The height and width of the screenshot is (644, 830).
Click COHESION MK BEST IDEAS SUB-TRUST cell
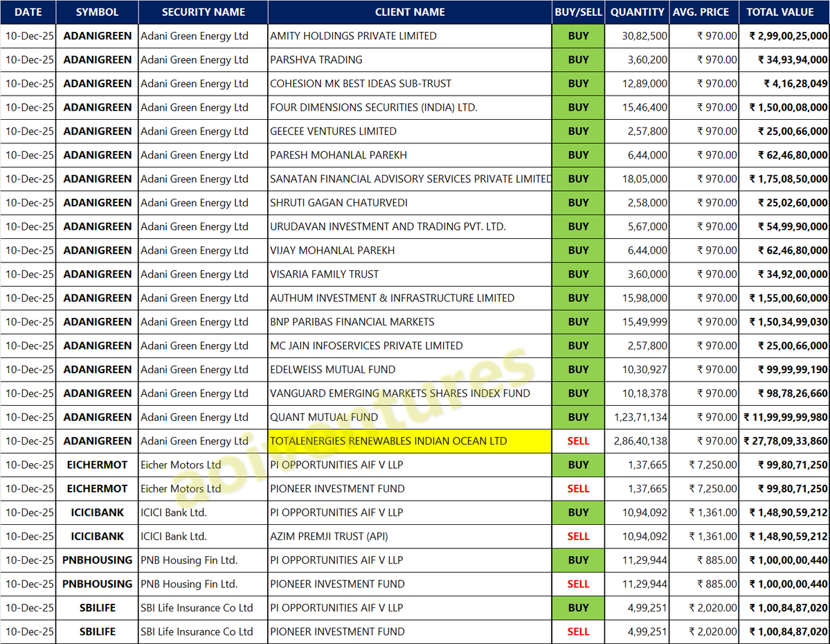tap(410, 84)
